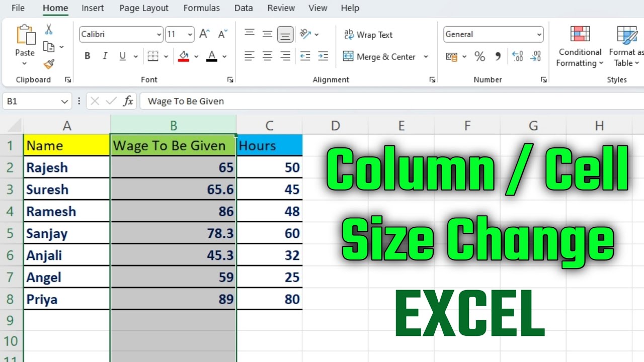Top align cell contents
This screenshot has height=362, width=644.
[250, 34]
